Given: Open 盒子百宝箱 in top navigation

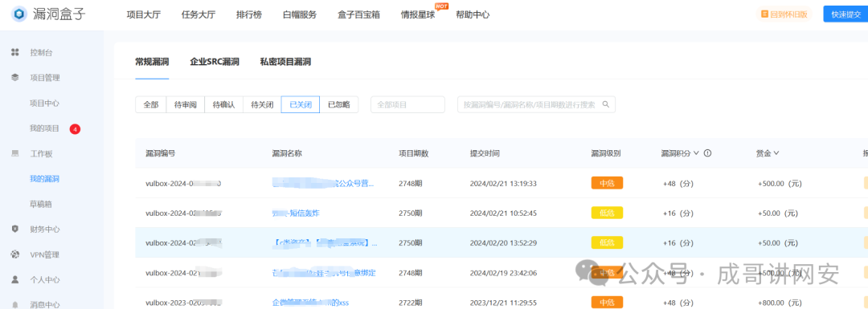Looking at the screenshot, I should point(358,15).
